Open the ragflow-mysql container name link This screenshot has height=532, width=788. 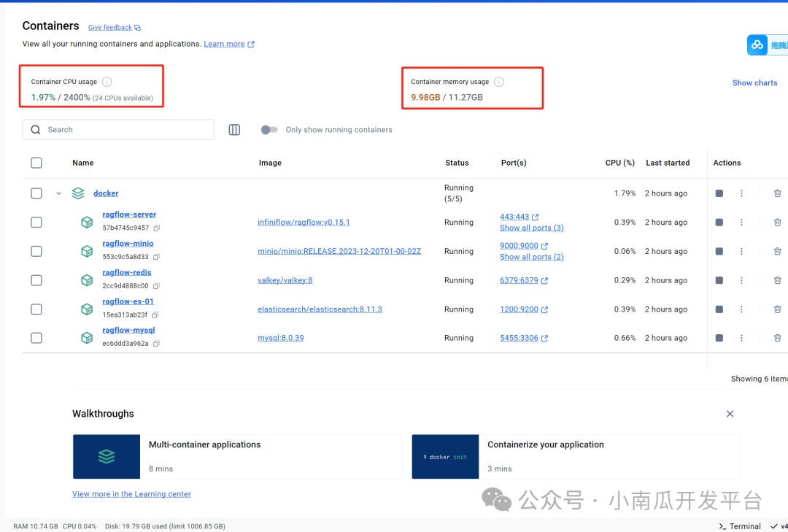[128, 331]
